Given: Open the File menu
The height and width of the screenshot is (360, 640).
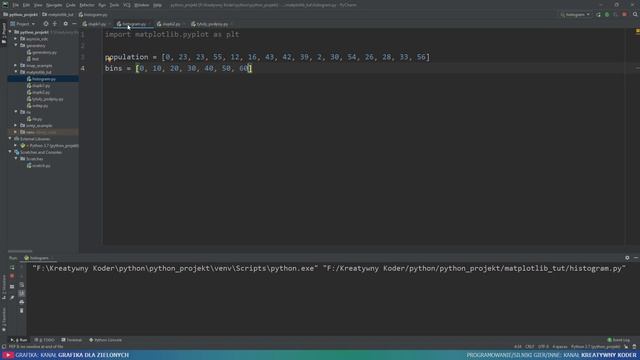Looking at the screenshot, I should point(16,5).
